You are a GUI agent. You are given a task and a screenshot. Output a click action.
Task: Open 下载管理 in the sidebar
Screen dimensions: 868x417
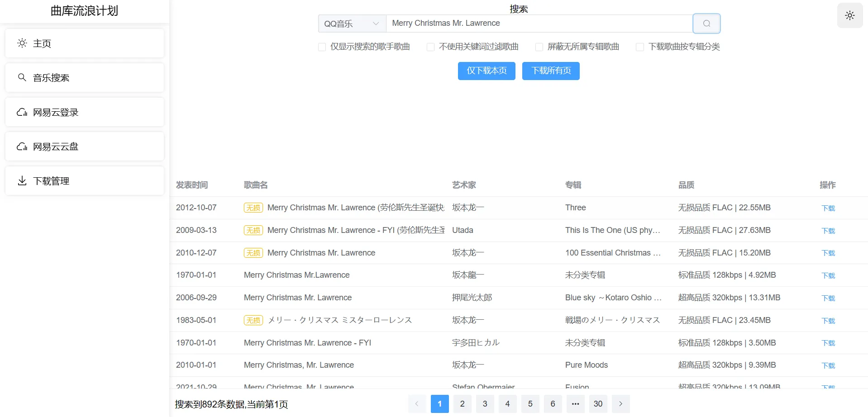[85, 181]
